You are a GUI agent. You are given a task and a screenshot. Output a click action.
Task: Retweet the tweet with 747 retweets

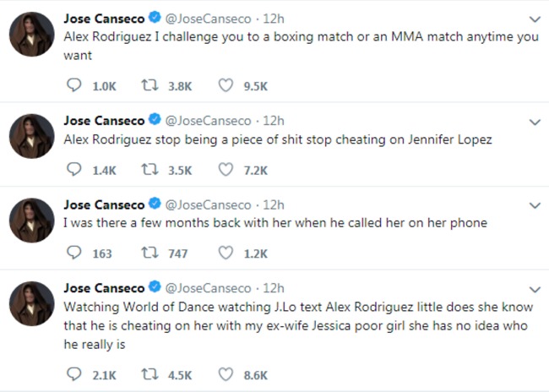point(149,253)
